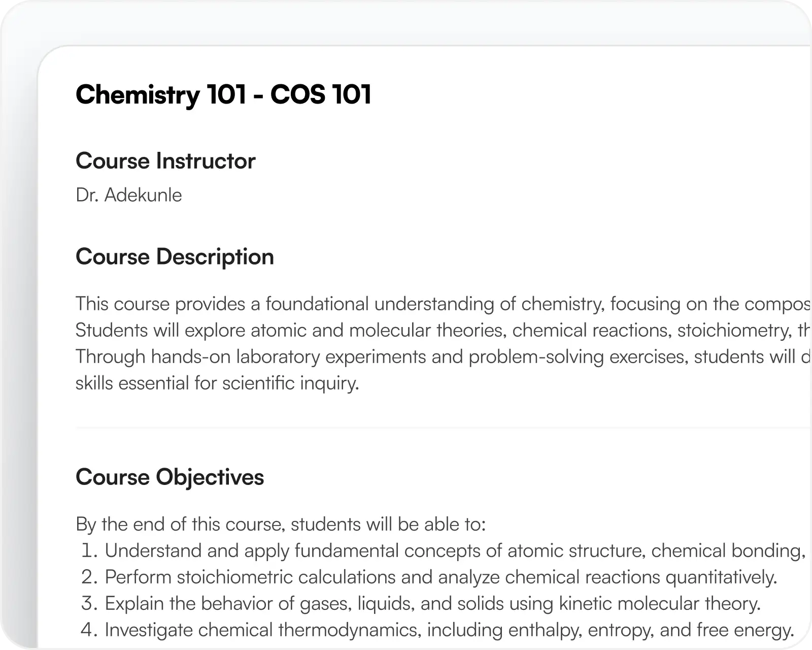Screen dimensions: 812x650
Task: Click the line starting 'This course provides'
Action: pos(442,304)
